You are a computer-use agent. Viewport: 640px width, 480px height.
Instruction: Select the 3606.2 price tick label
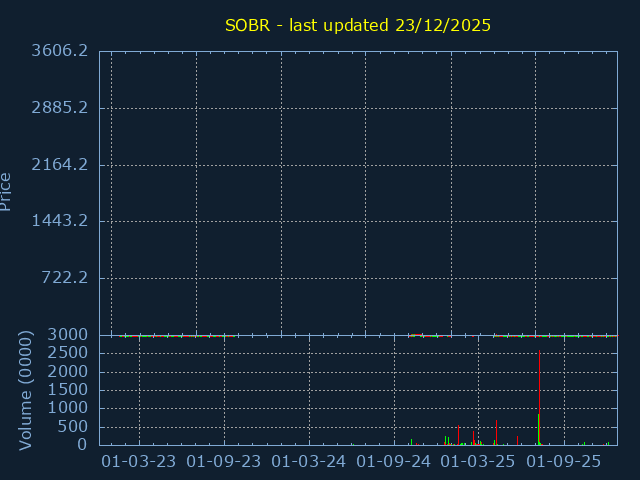click(x=58, y=51)
